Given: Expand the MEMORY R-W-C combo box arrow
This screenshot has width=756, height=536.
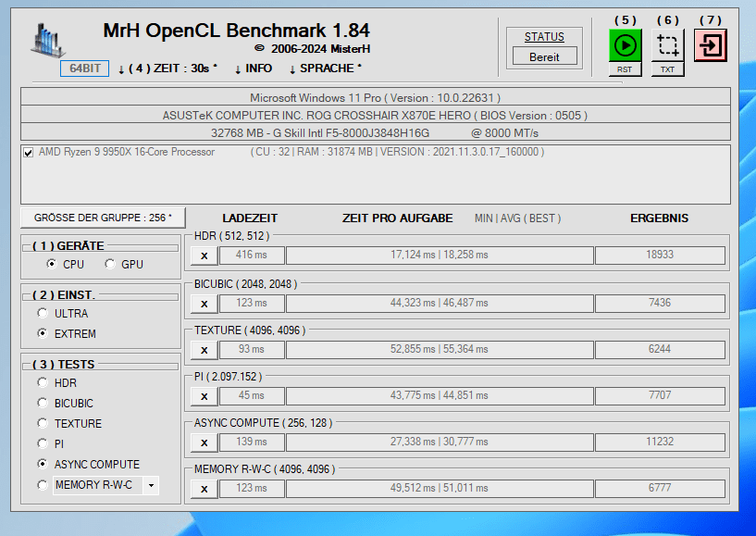Looking at the screenshot, I should coord(151,485).
